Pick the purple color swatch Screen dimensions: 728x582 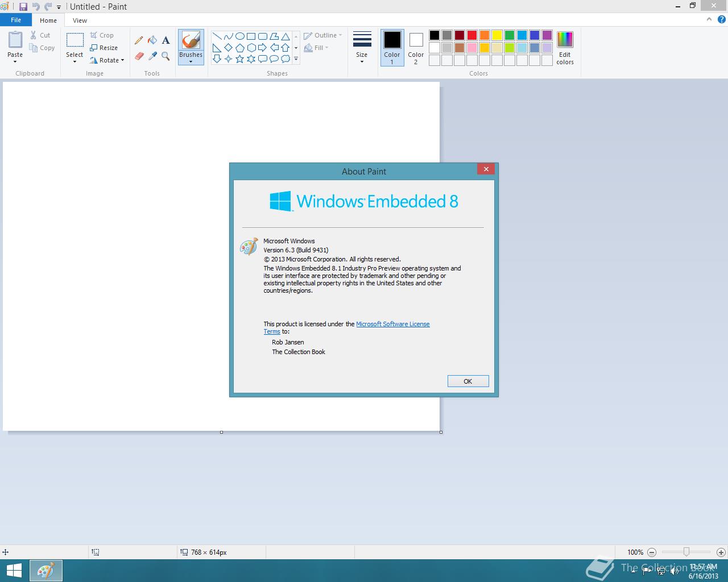(547, 35)
